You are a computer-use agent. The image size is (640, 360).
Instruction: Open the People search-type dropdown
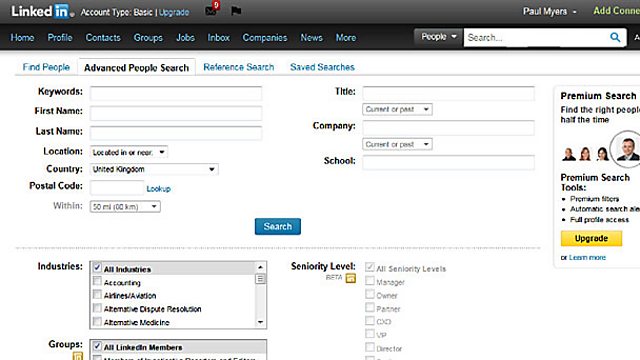coord(438,37)
